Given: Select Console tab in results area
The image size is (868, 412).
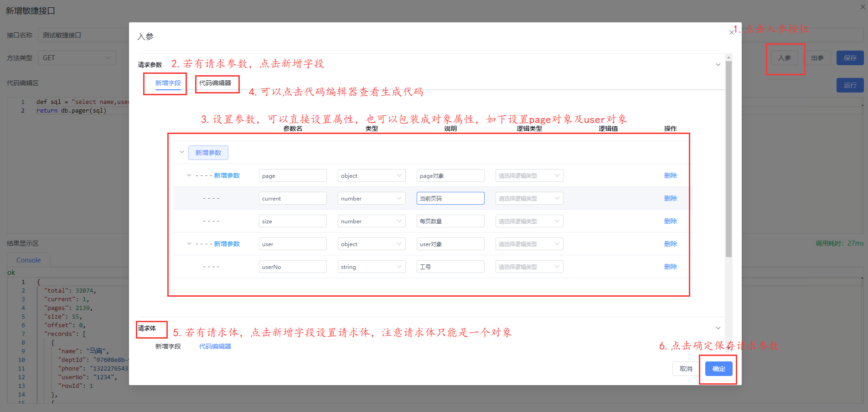Looking at the screenshot, I should 29,260.
